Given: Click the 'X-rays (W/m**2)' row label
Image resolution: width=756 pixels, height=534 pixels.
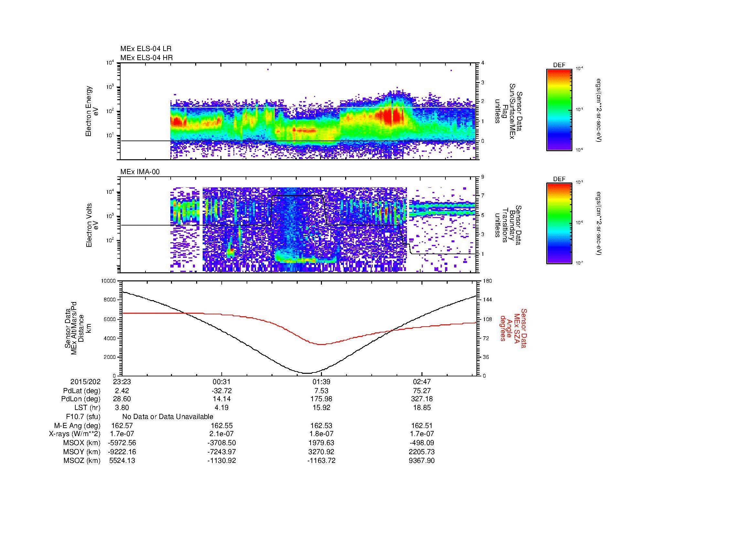Looking at the screenshot, I should [75, 434].
